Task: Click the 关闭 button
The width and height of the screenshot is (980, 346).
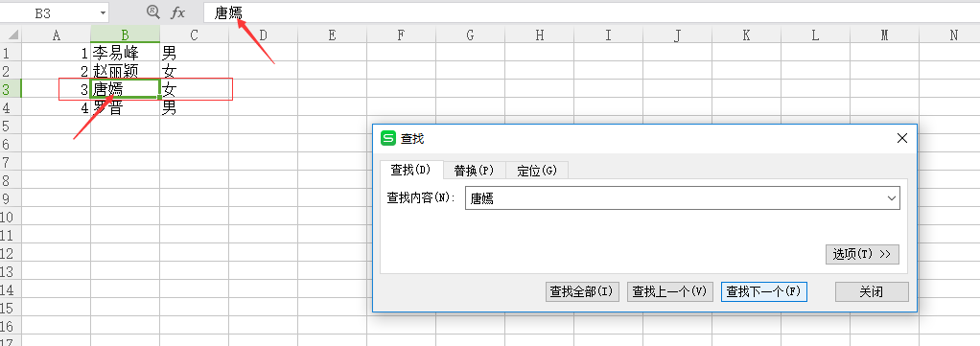Action: point(872,291)
